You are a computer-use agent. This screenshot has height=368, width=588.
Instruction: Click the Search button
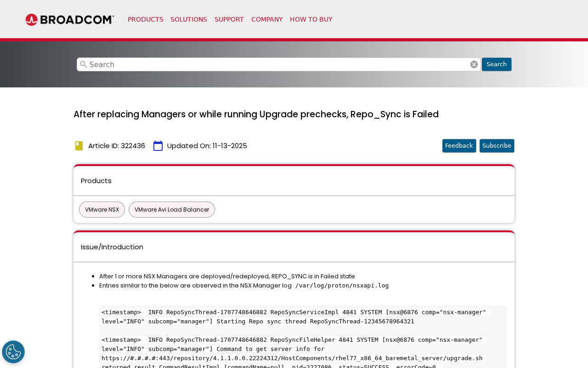click(497, 64)
